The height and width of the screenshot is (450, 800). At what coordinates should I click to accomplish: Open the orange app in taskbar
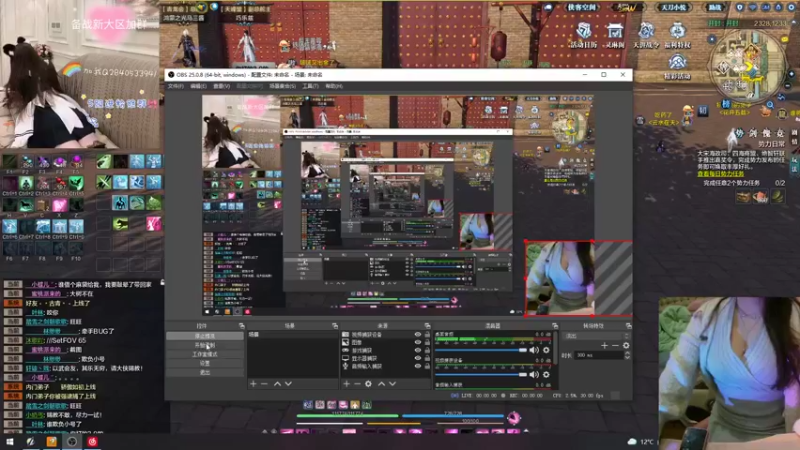(52, 441)
